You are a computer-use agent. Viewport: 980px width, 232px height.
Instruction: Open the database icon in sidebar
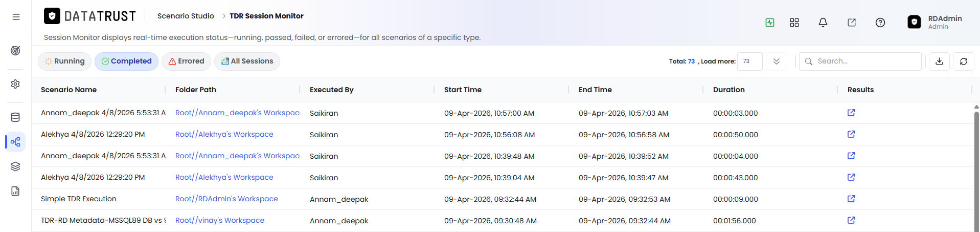(x=15, y=117)
